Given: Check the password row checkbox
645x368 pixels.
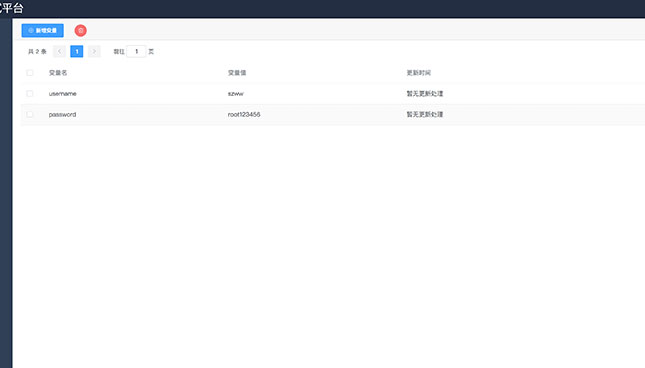Looking at the screenshot, I should (x=30, y=114).
